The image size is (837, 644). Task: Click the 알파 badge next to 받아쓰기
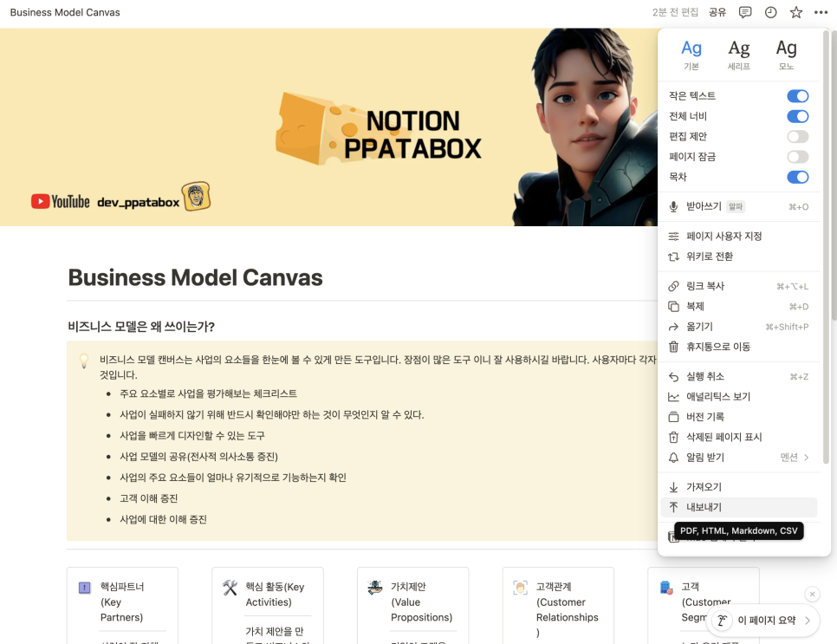[736, 206]
